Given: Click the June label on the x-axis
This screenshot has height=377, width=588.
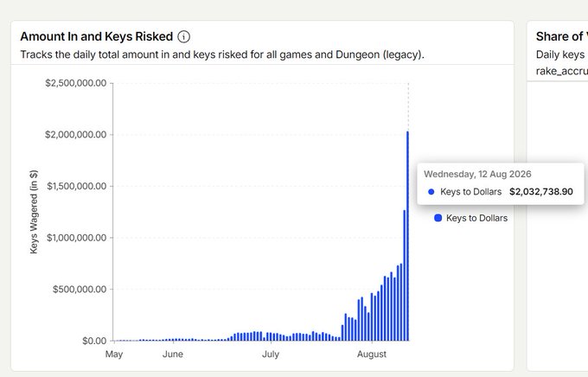Looking at the screenshot, I should [172, 355].
